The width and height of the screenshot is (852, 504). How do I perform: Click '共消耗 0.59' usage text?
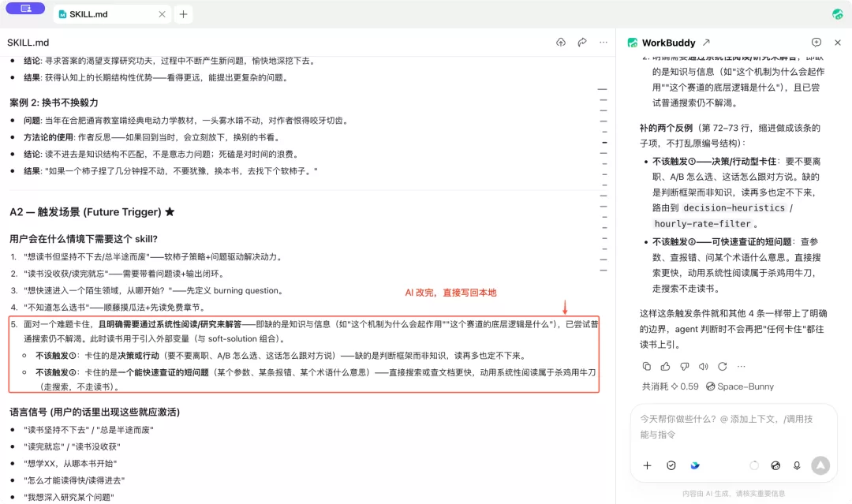(670, 386)
